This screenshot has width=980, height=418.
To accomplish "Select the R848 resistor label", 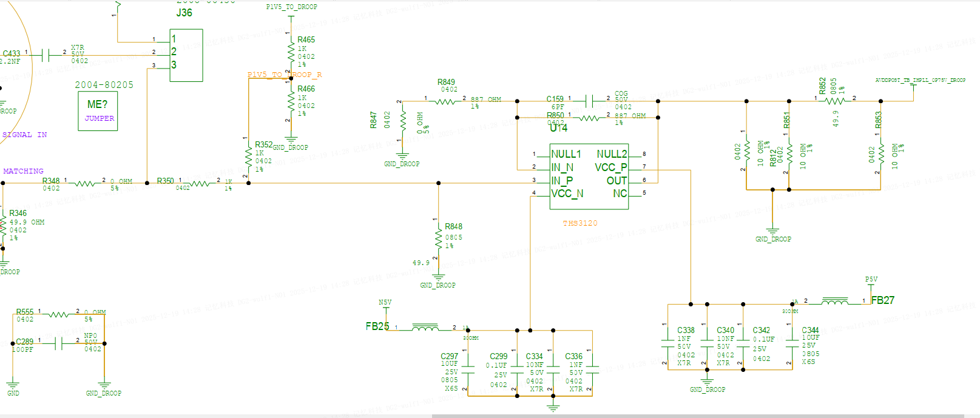I will [453, 226].
